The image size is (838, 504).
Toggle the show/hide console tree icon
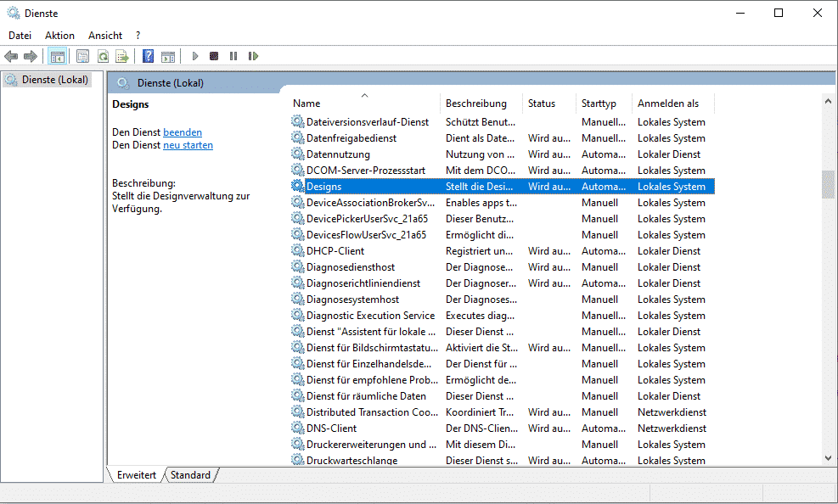point(57,56)
